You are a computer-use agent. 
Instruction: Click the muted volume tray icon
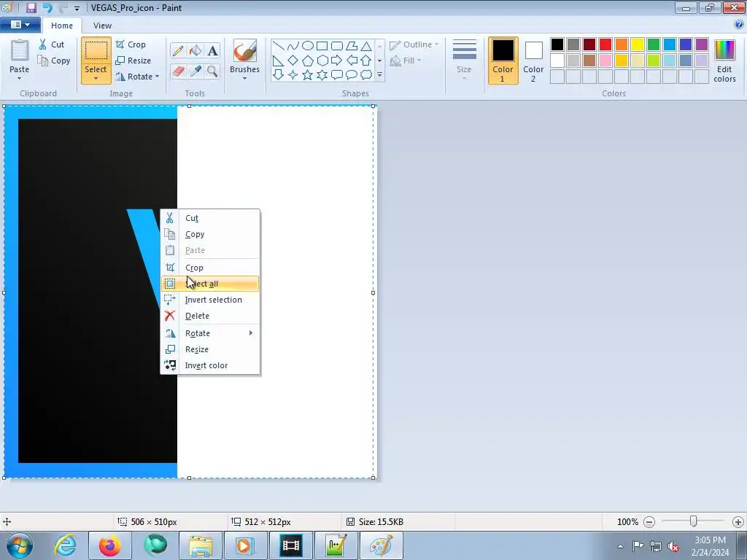673,546
